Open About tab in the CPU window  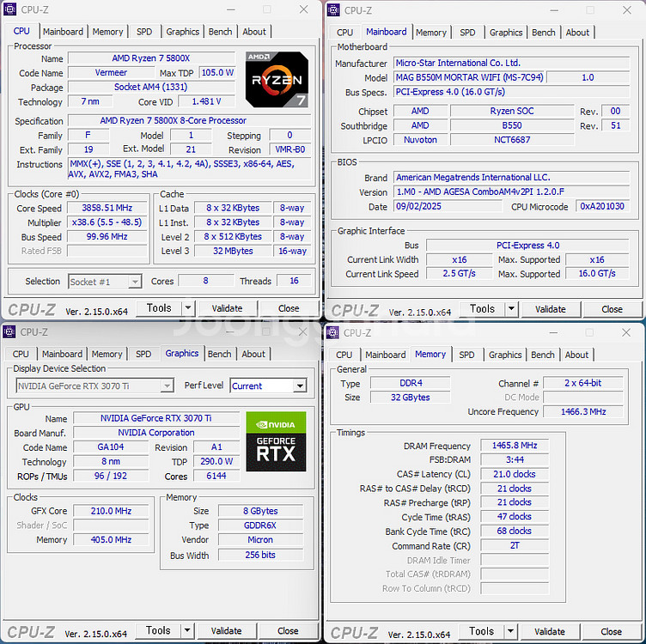[x=254, y=32]
